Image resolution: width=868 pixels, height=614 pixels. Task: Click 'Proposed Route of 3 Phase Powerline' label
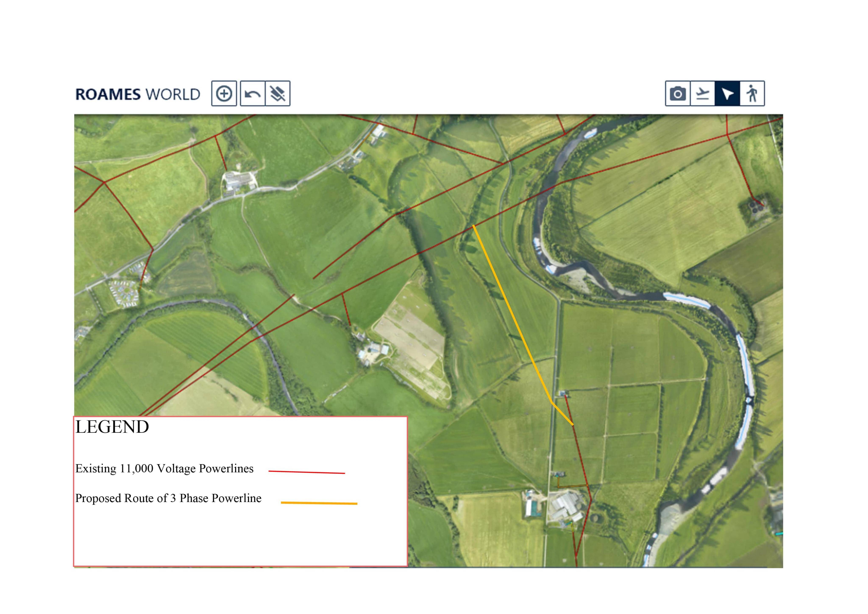point(168,499)
